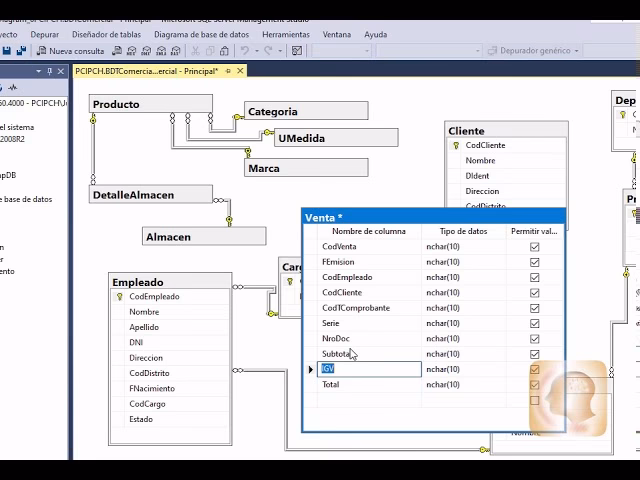Save the diagram with the floppy disk icon
Viewport: 640px width, 480px height.
7,51
